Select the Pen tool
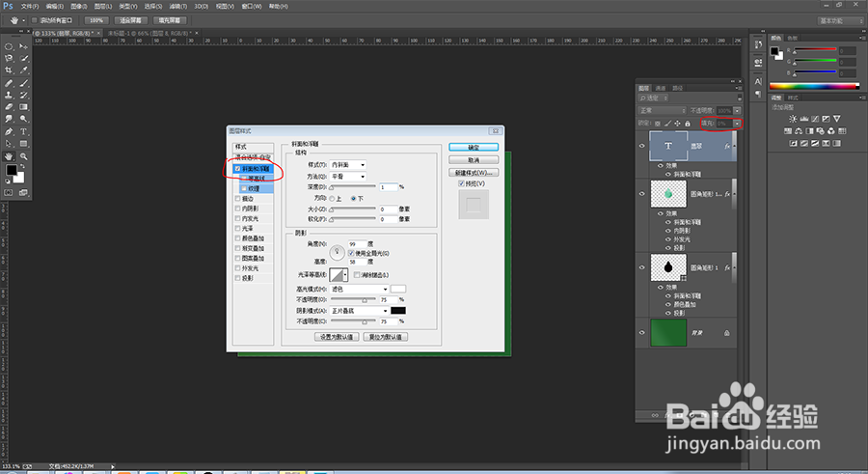The height and width of the screenshot is (474, 868). click(x=9, y=132)
